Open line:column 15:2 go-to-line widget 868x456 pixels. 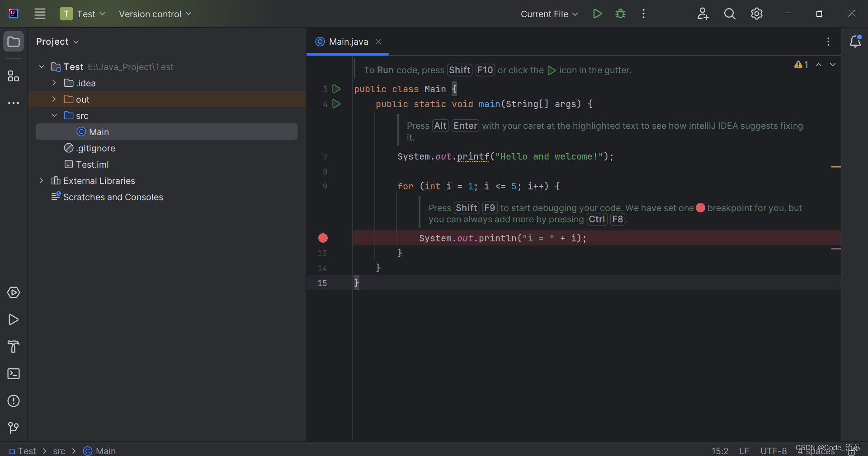click(720, 451)
